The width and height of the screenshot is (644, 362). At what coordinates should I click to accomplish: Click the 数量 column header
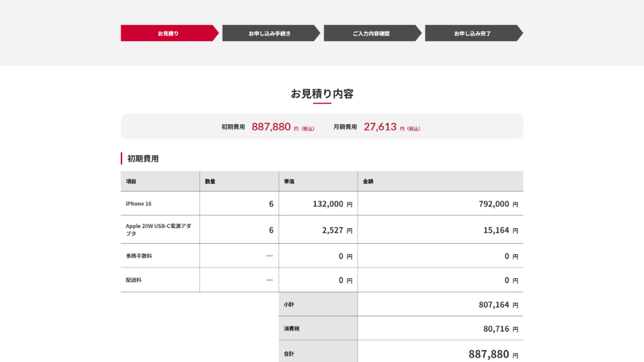tap(210, 182)
